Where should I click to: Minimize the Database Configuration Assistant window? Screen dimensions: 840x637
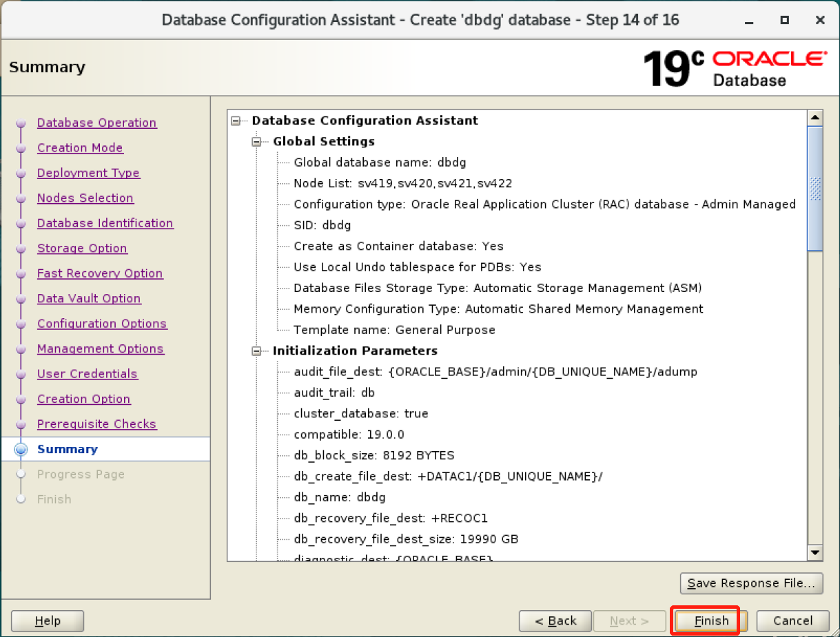(749, 20)
